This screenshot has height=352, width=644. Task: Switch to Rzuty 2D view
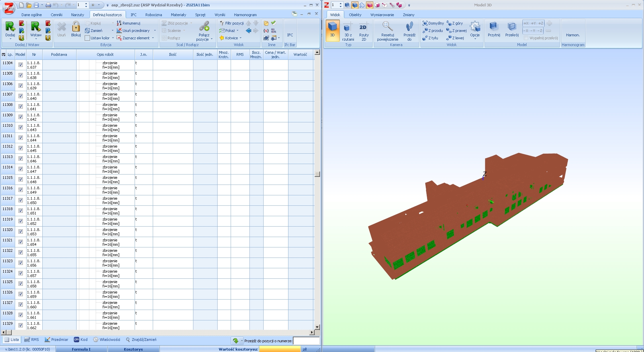coord(364,28)
